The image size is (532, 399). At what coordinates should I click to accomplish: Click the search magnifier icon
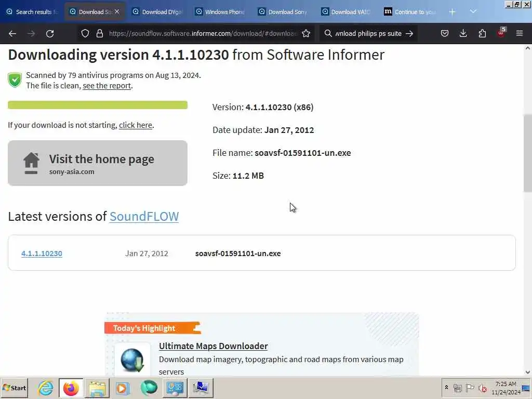(328, 33)
